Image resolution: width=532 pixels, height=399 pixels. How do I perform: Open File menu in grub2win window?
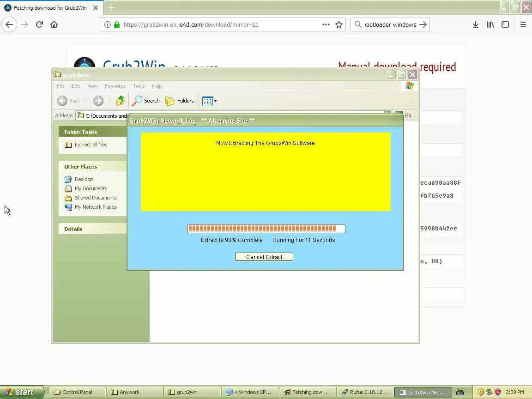pyautogui.click(x=60, y=86)
